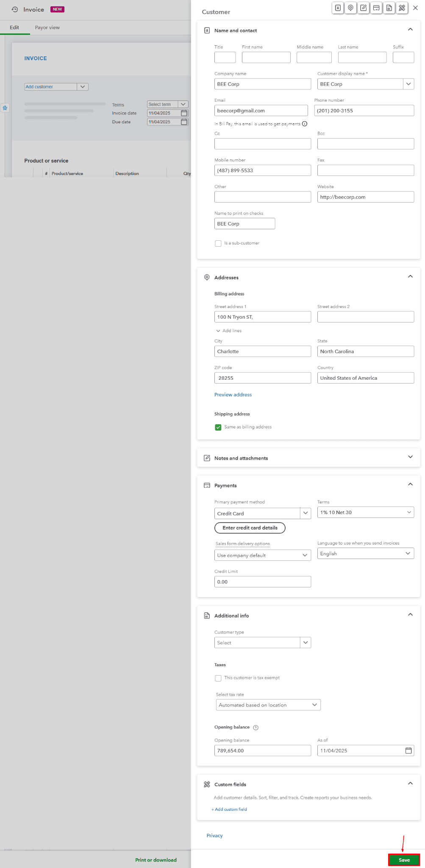
Task: Click the Add custom field link
Action: [229, 809]
